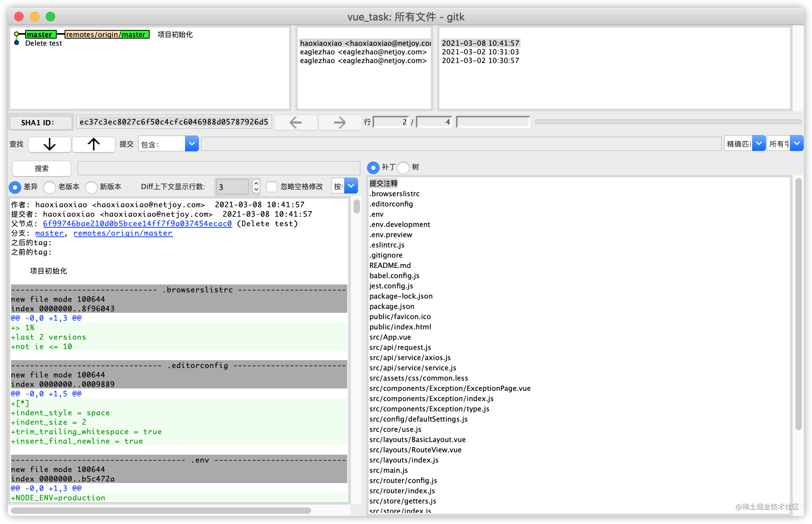Increase the diff context lines stepper
The image size is (812, 524).
256,183
